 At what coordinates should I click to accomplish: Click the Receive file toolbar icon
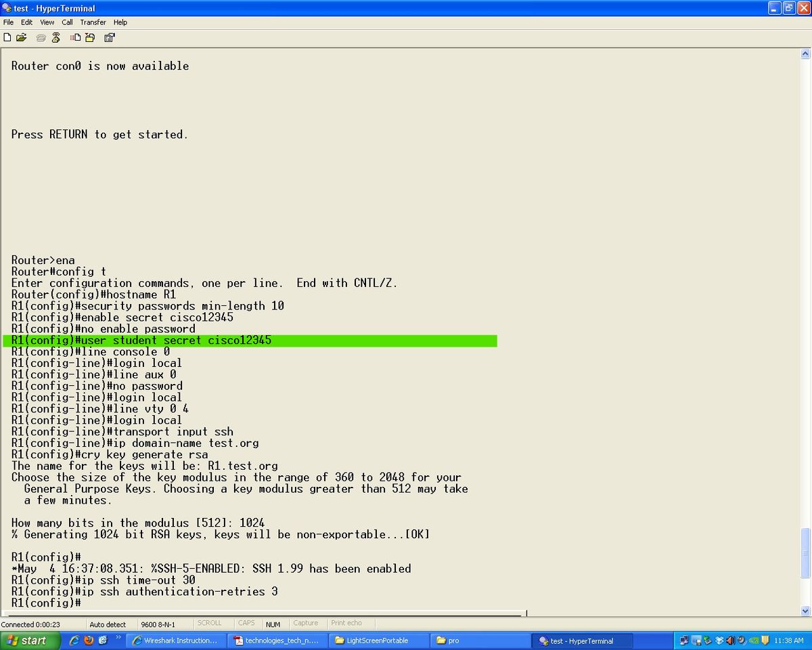[90, 37]
